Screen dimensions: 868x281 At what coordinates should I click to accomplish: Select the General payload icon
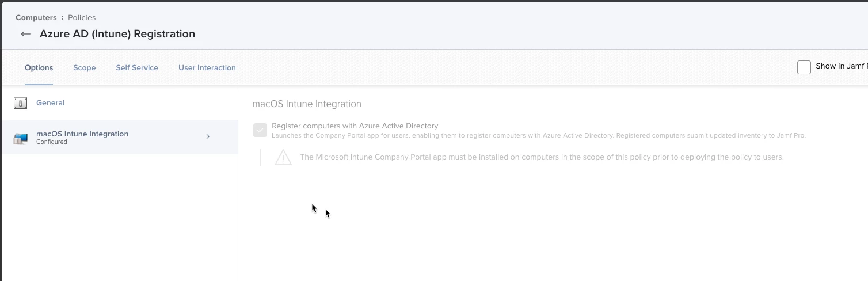20,103
